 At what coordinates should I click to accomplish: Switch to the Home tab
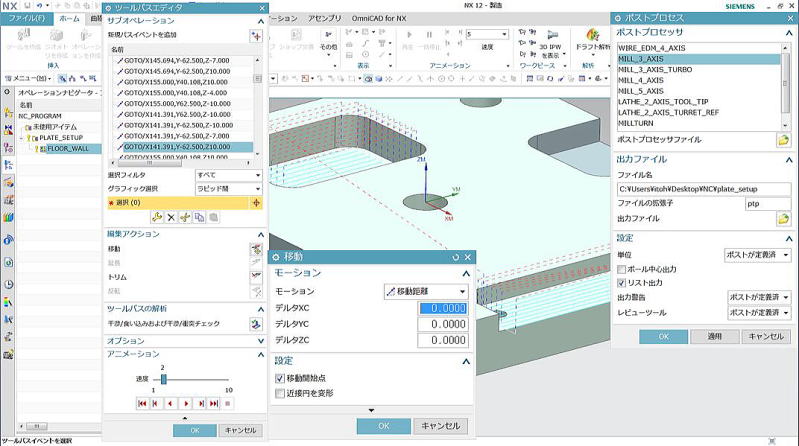click(69, 18)
